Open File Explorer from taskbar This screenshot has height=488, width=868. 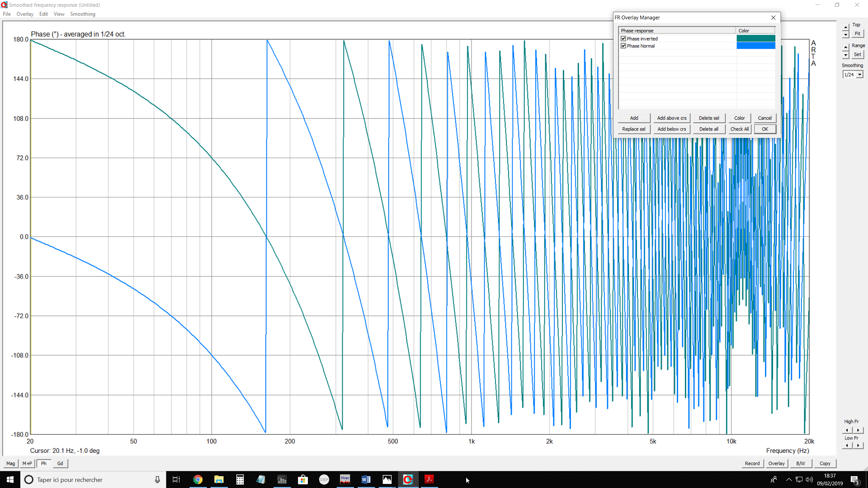coord(219,479)
